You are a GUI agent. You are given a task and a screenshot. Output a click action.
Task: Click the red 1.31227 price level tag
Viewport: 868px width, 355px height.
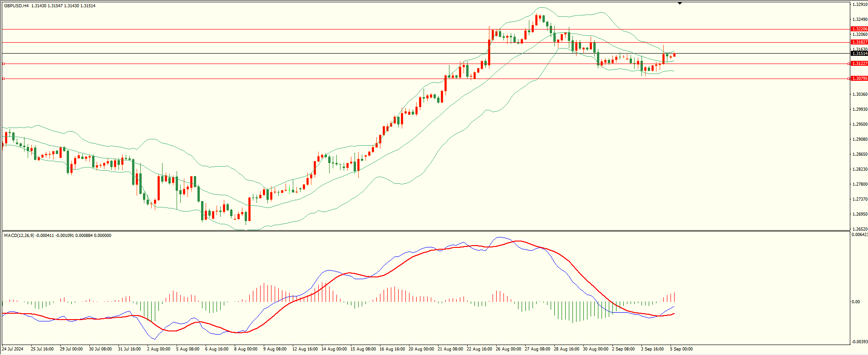click(x=859, y=64)
